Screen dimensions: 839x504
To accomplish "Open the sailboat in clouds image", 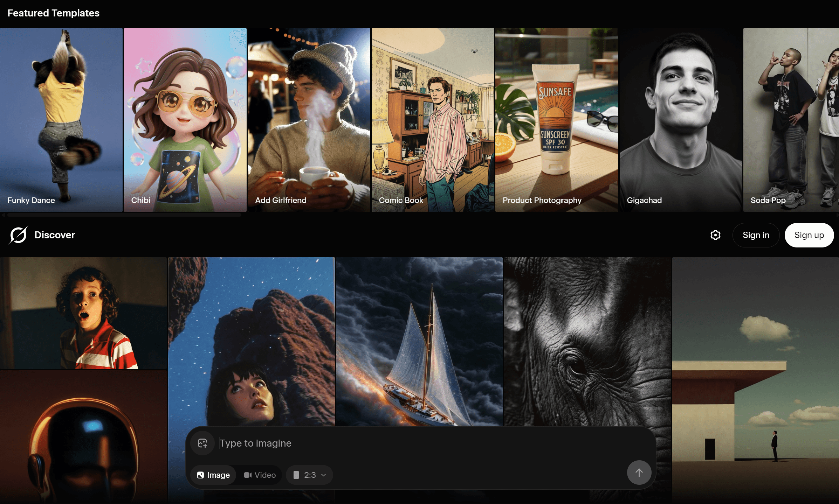I will [419, 341].
